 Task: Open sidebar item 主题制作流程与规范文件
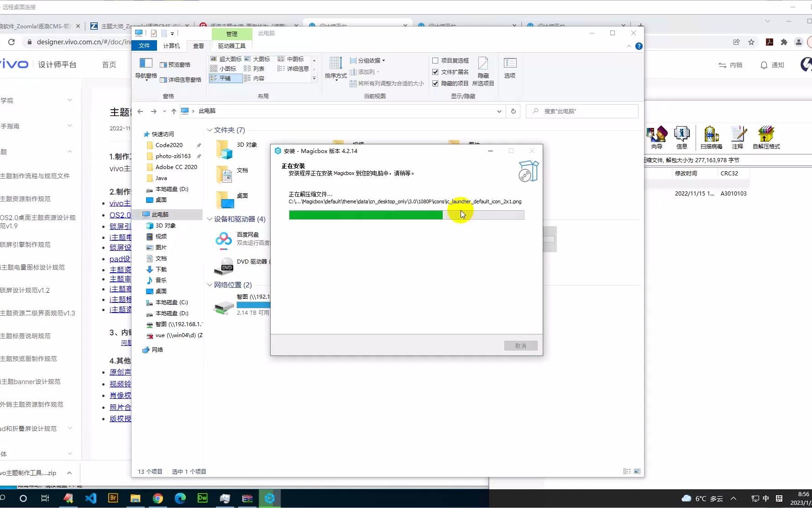pyautogui.click(x=35, y=176)
